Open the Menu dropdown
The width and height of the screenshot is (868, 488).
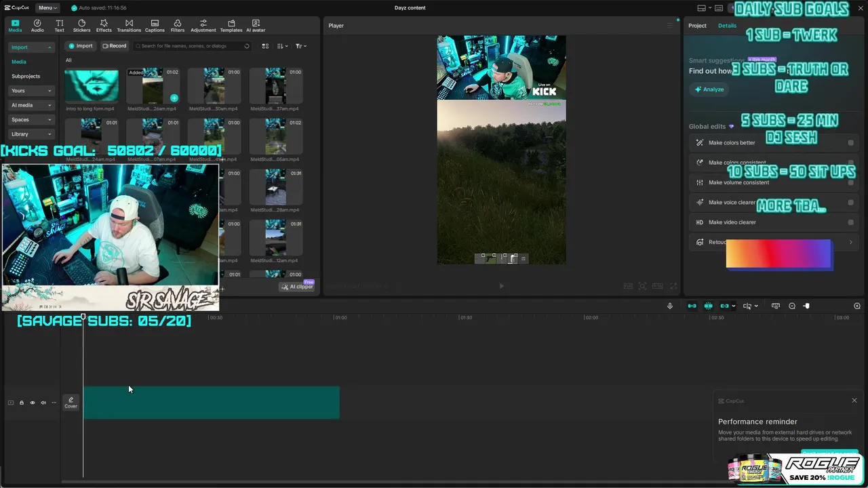(47, 7)
